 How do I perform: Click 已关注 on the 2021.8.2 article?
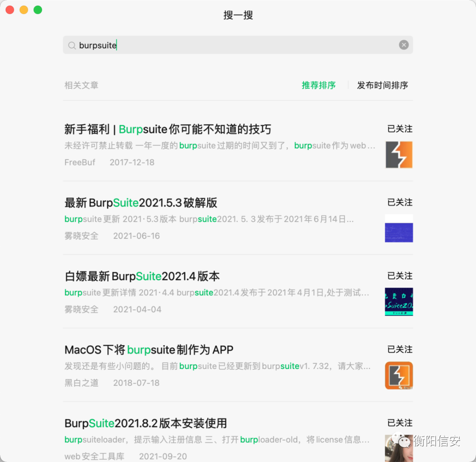click(x=400, y=422)
